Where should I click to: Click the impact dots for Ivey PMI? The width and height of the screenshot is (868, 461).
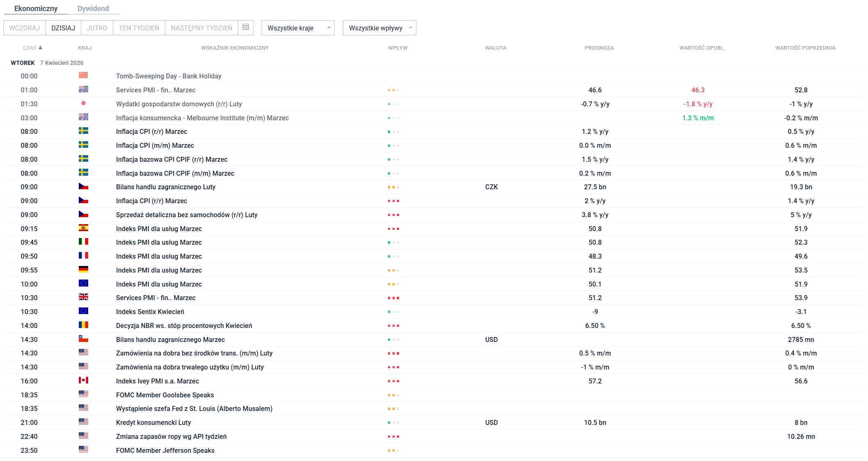click(393, 381)
